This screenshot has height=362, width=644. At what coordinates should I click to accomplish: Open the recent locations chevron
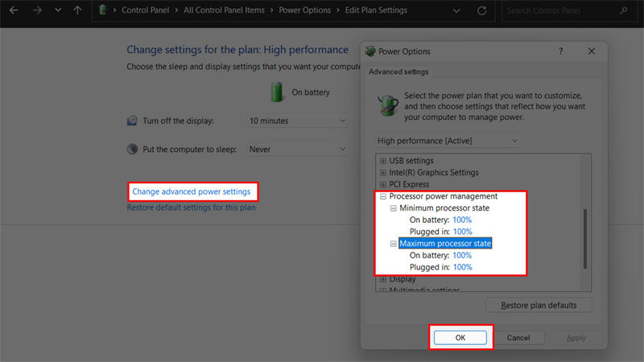[x=56, y=10]
